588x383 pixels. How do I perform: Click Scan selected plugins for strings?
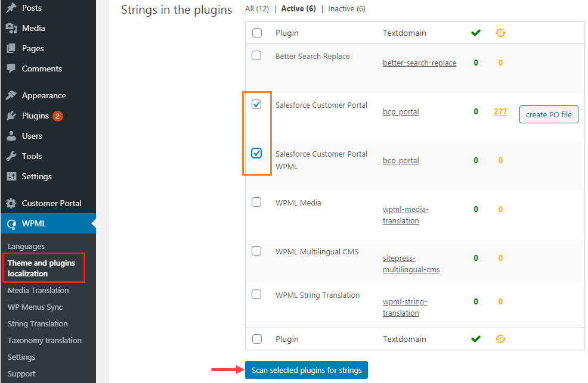[x=307, y=370]
